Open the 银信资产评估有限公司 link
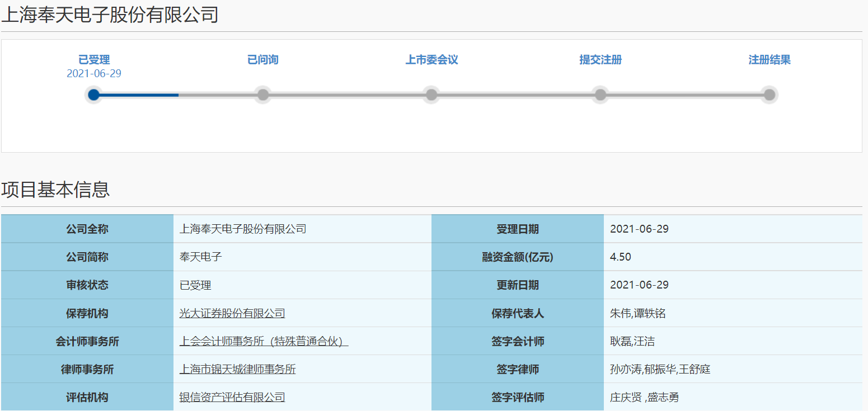Viewport: 868px width, 411px height. point(232,397)
